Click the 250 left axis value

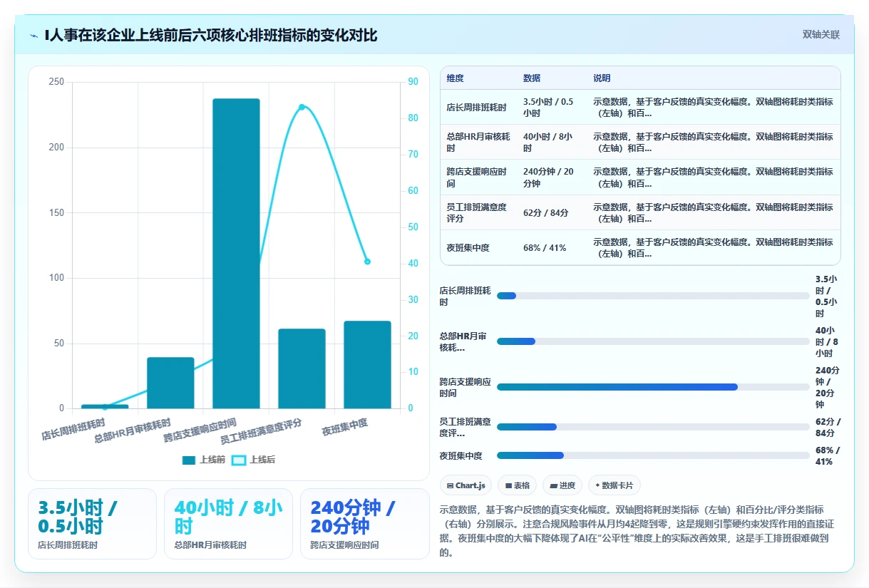click(x=56, y=82)
